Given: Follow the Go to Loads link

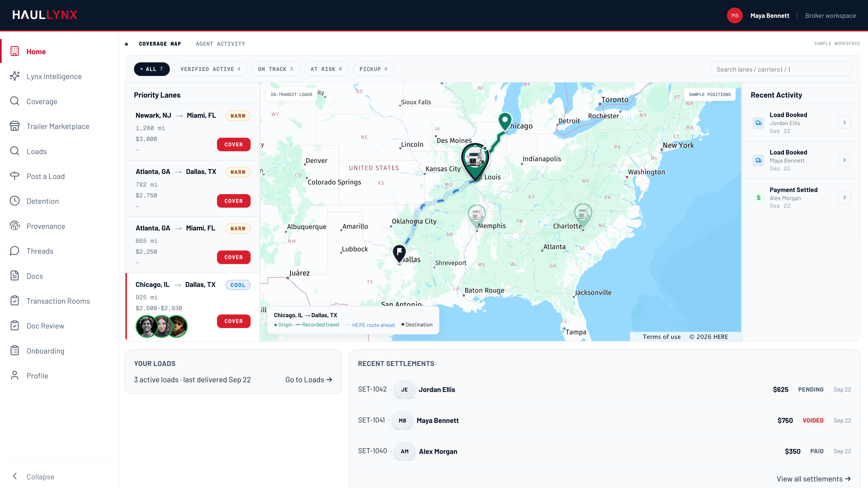Looking at the screenshot, I should pos(309,380).
